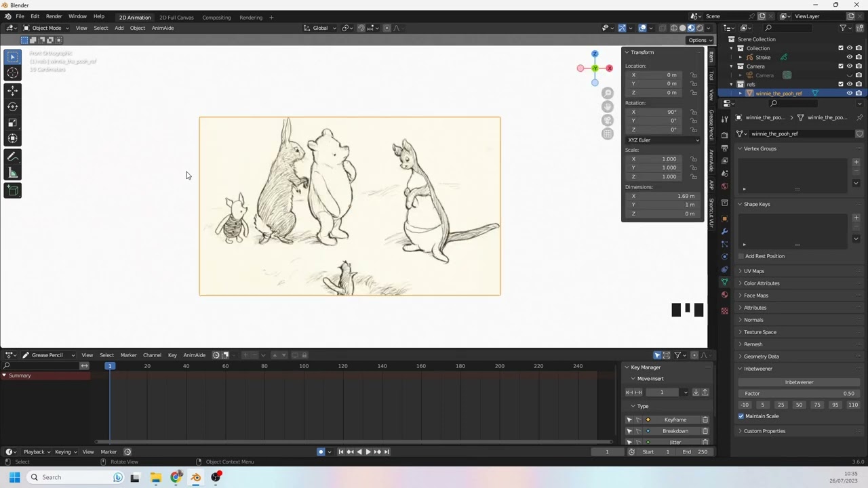
Task: Select the Move tool
Action: click(12, 91)
